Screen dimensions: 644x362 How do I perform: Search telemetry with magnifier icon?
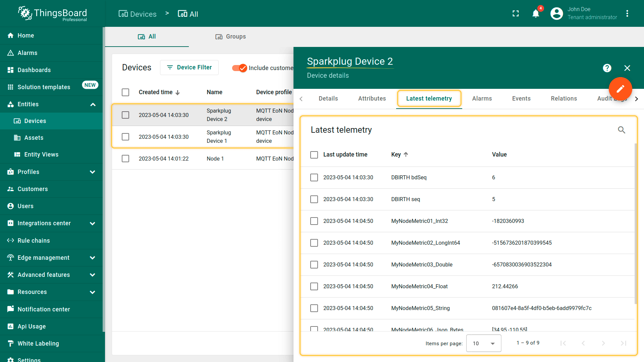click(622, 130)
